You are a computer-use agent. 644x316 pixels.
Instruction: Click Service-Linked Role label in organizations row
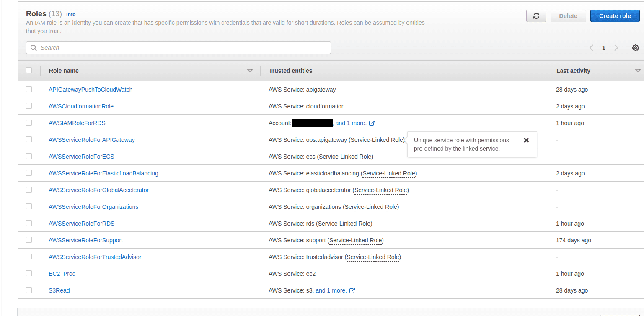[x=371, y=207]
